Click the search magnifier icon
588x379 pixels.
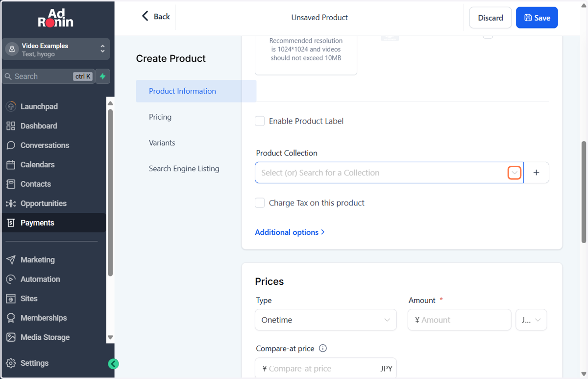[x=8, y=76]
